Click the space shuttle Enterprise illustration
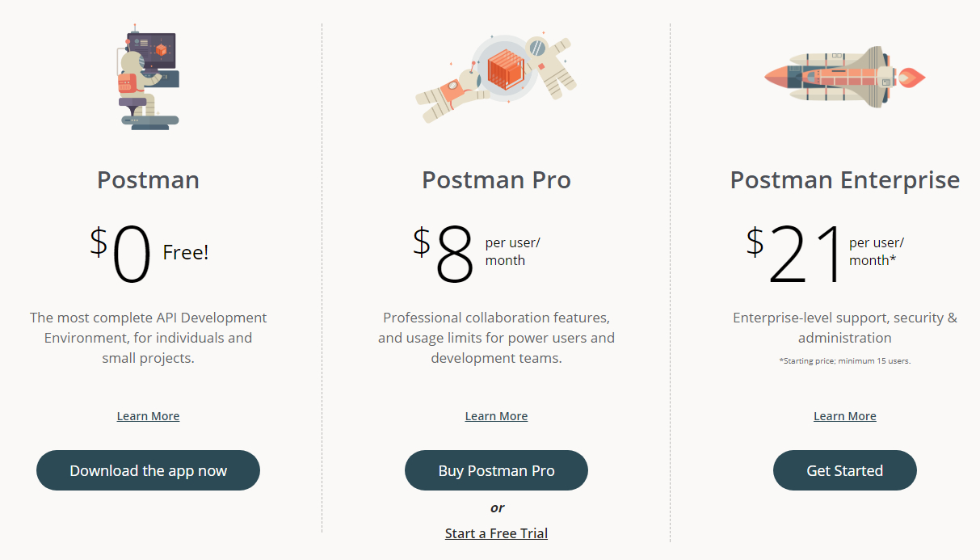Image resolution: width=980 pixels, height=560 pixels. click(x=844, y=77)
